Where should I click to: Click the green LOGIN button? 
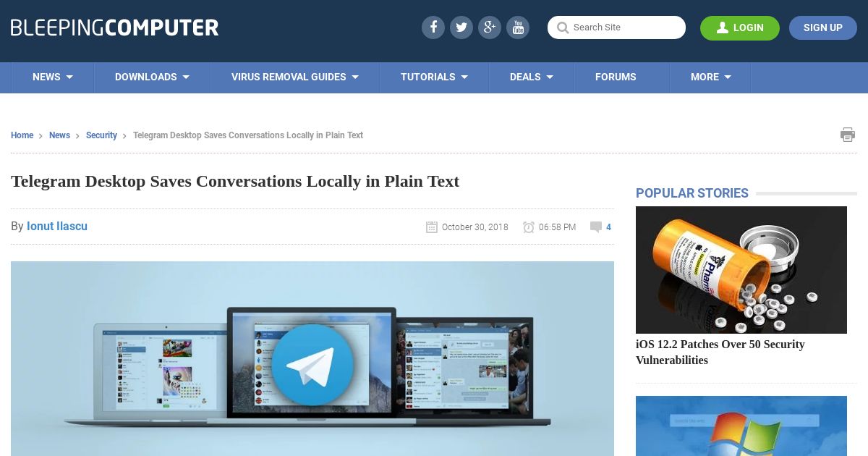[x=740, y=28]
